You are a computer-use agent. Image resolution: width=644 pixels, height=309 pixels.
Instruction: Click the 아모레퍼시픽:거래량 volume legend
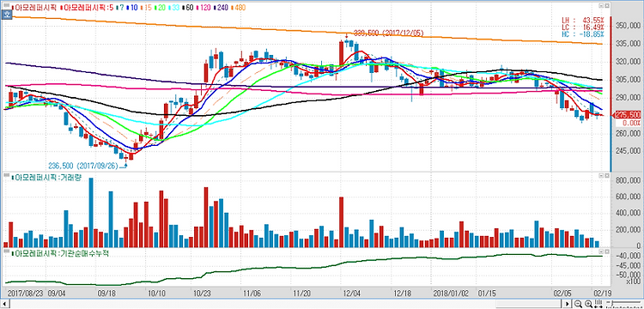point(47,177)
